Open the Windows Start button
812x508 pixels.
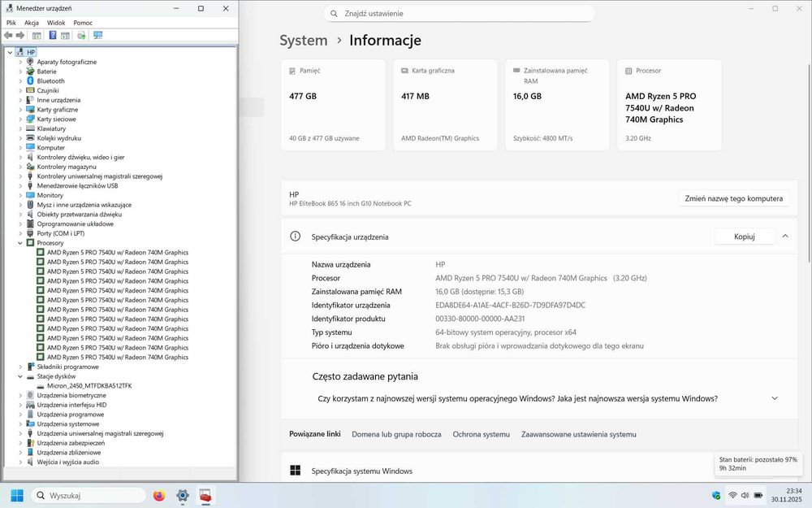tap(17, 496)
